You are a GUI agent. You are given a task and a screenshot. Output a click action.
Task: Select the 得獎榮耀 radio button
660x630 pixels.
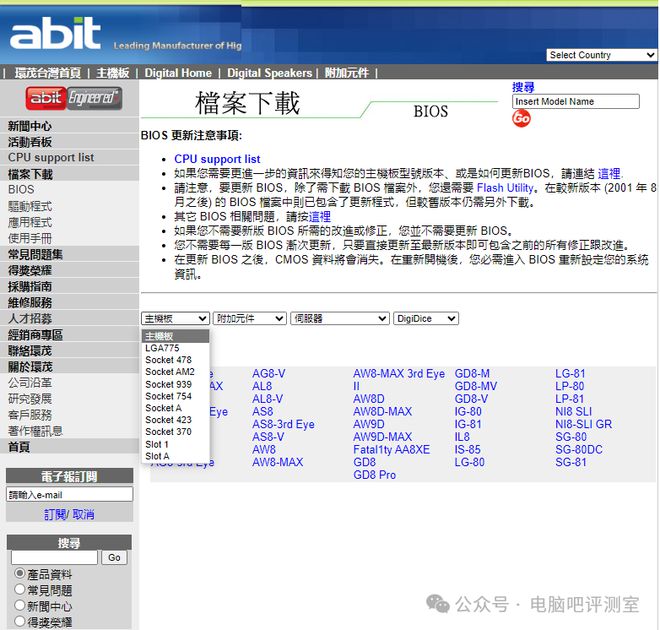[x=19, y=621]
